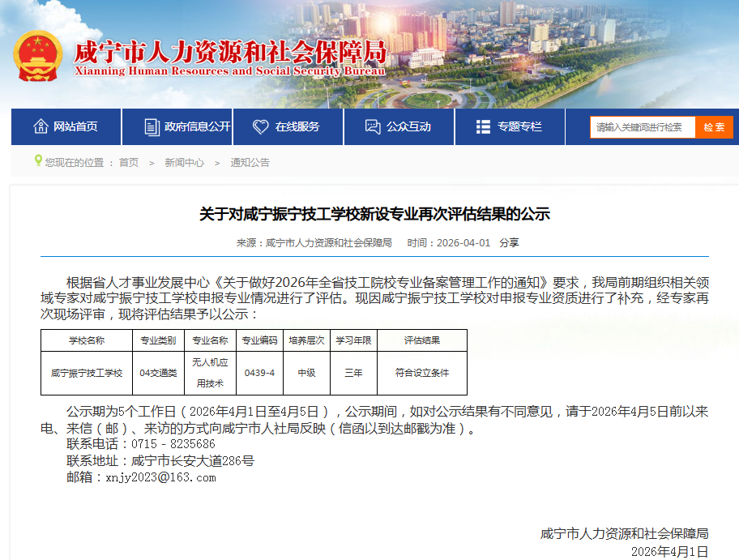Image resolution: width=739 pixels, height=560 pixels.
Task: Click the English title Xianning Human Resources and Social Security Bureau
Action: [x=230, y=71]
